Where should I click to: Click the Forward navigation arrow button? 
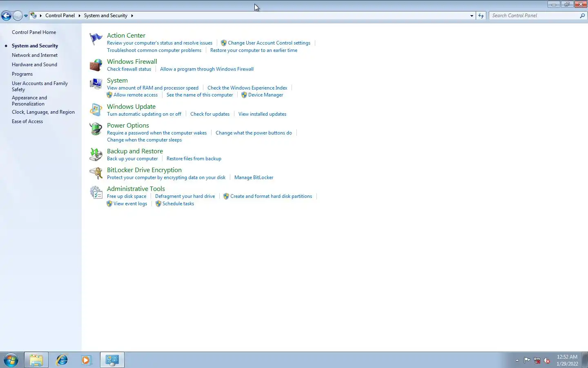18,16
